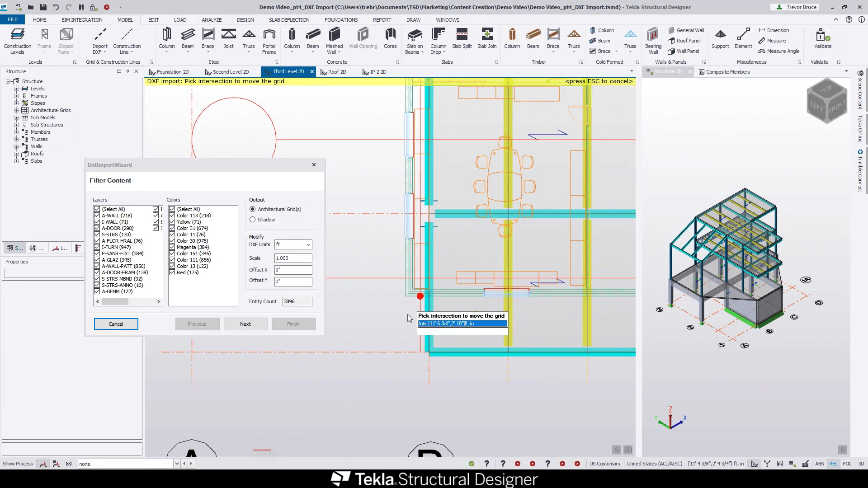Expand the Architectural Grids tree node
The image size is (868, 488).
click(17, 110)
